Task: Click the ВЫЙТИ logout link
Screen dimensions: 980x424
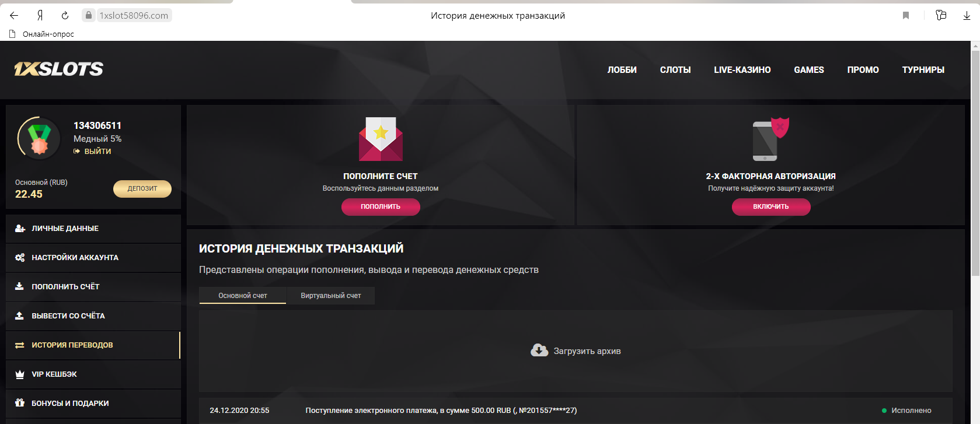Action: click(97, 151)
